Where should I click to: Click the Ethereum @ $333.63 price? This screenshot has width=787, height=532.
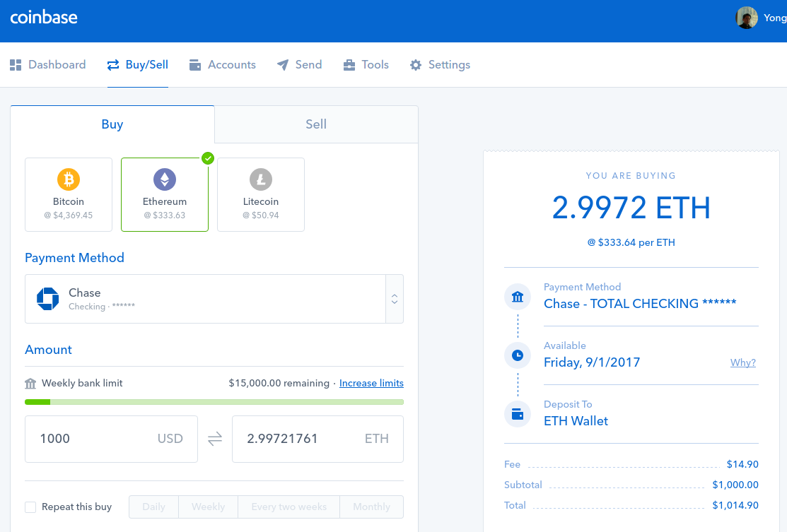[165, 215]
